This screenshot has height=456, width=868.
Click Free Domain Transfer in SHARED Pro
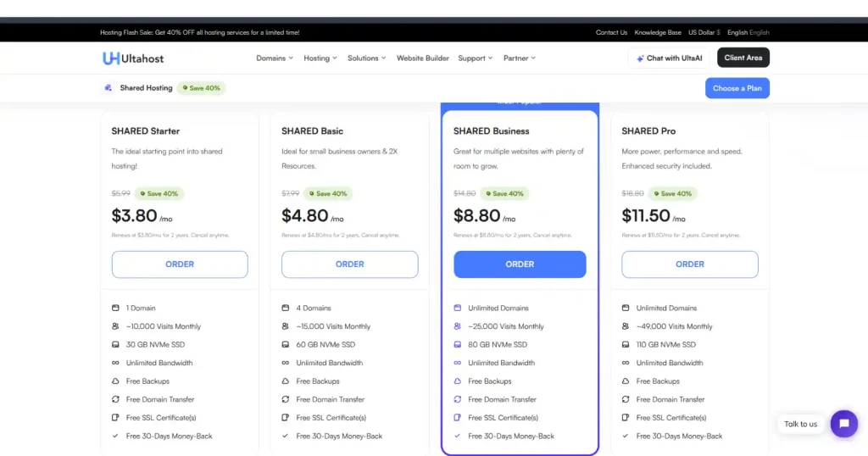[x=670, y=399]
